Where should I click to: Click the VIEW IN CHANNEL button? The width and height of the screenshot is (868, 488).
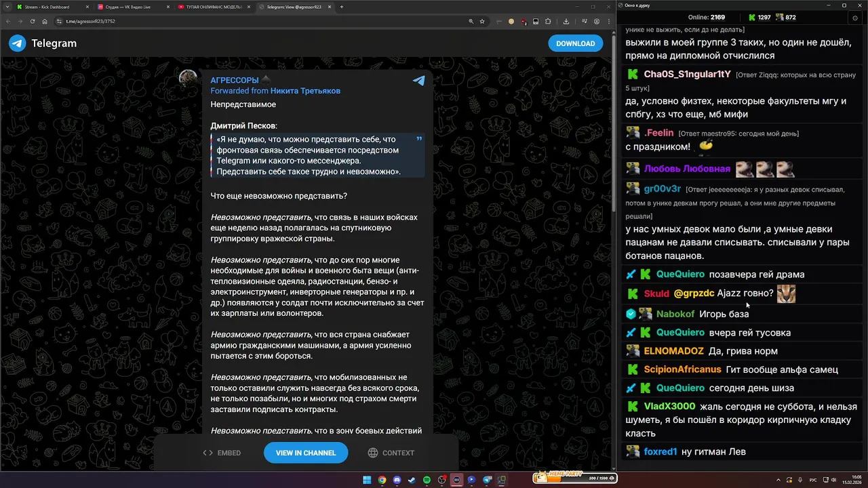click(x=306, y=453)
